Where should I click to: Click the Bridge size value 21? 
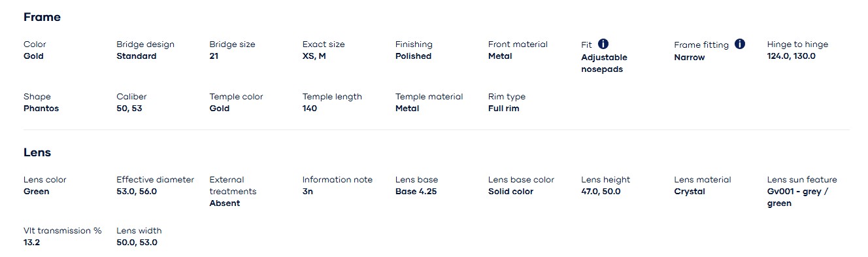click(214, 56)
